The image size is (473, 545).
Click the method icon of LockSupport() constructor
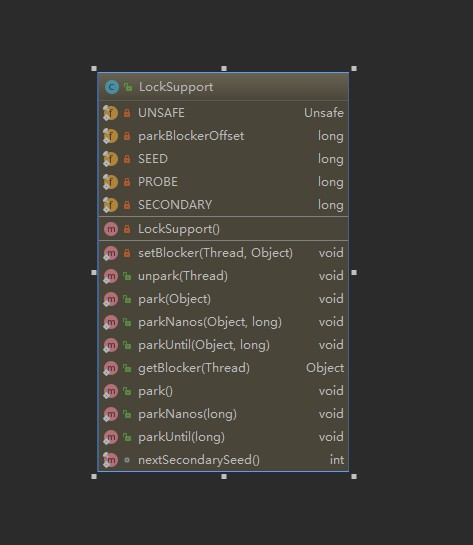click(x=111, y=229)
